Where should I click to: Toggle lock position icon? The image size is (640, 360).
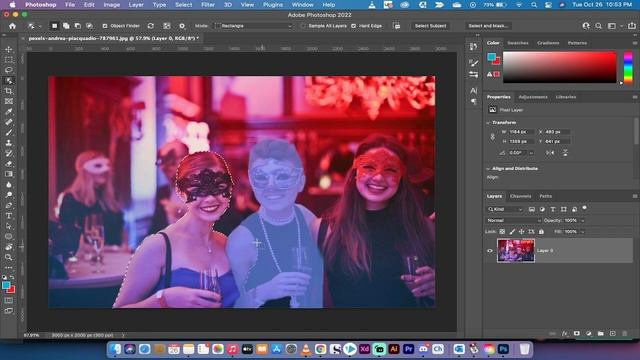[x=521, y=231]
